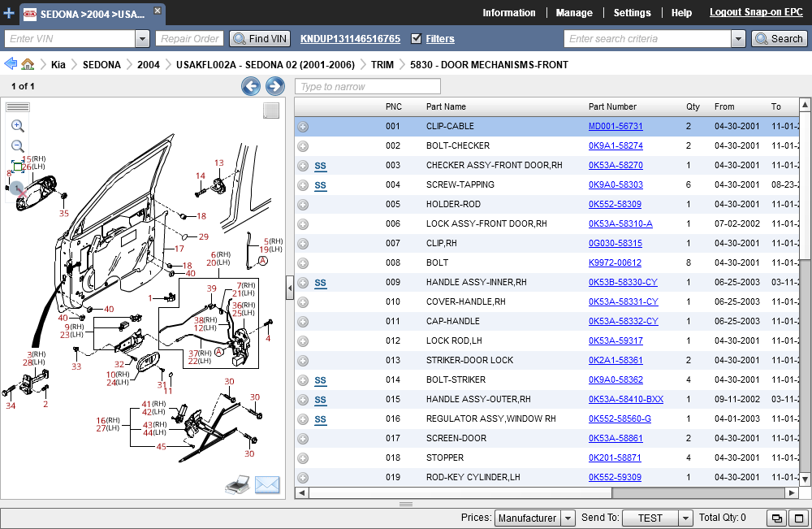Select the SEDONA >2004 >USA tab

(93, 15)
